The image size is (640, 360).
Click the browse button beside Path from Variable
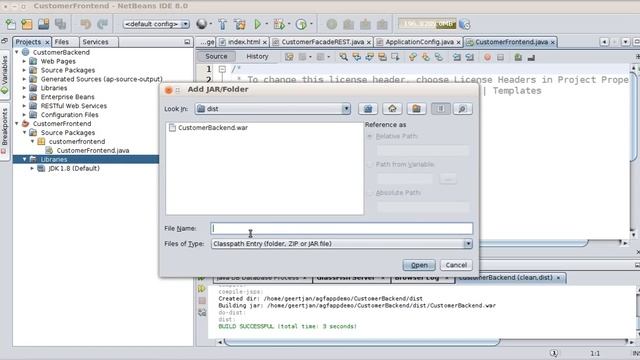[448, 179]
